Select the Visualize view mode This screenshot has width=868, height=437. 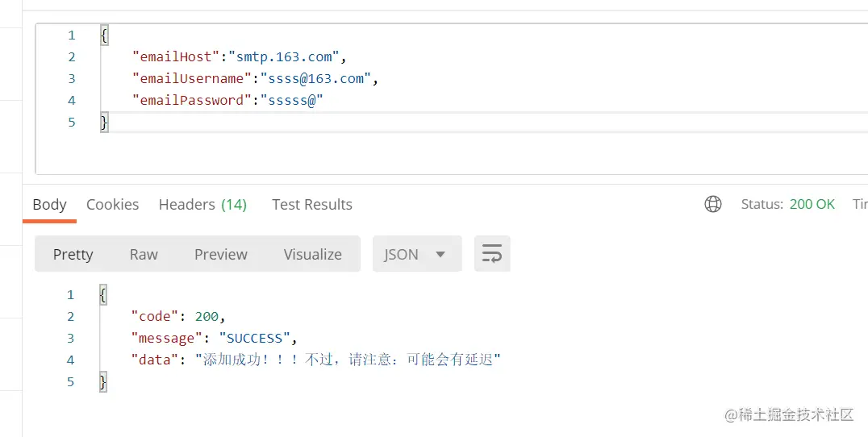point(313,255)
